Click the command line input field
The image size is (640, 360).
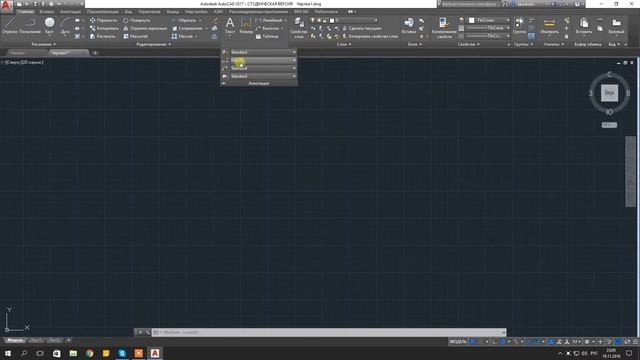coord(329,332)
